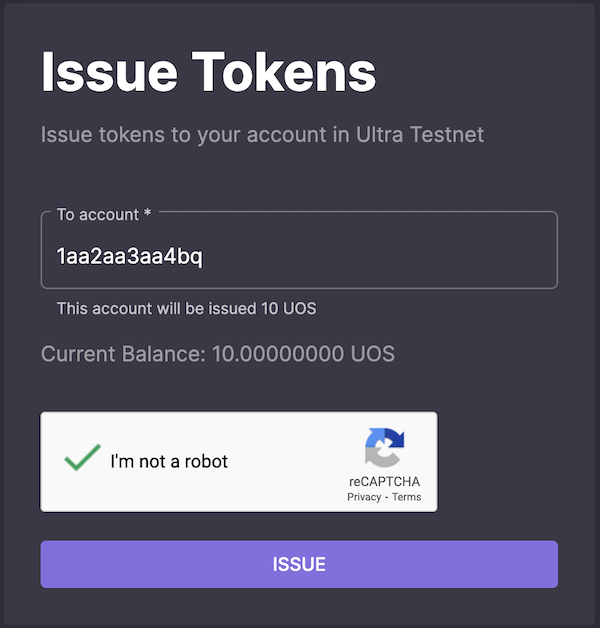Place cursor in account name 1aa2aa3aa4bq
This screenshot has width=600, height=628.
click(x=129, y=256)
